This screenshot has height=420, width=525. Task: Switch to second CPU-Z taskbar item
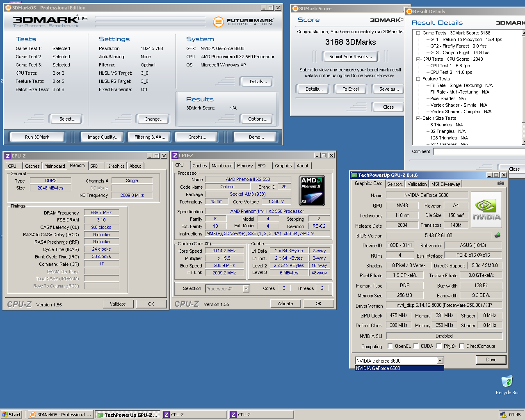(261, 415)
